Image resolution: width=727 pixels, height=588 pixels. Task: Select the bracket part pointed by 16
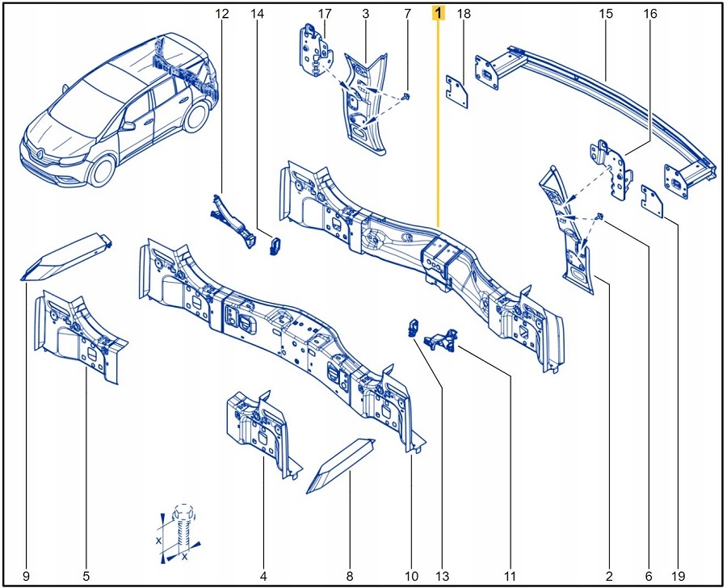612,170
